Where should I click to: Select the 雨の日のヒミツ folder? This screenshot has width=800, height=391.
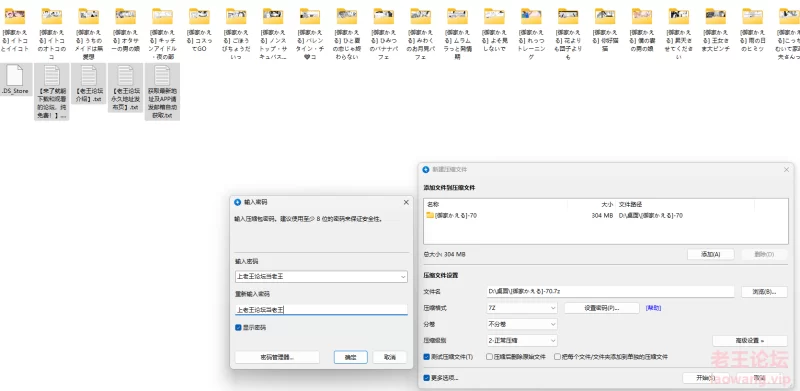pyautogui.click(x=753, y=29)
